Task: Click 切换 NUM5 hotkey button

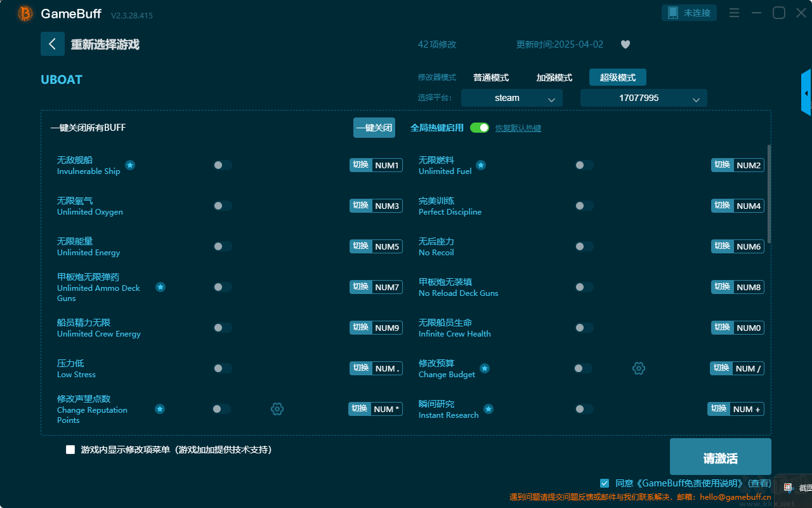Action: [376, 246]
